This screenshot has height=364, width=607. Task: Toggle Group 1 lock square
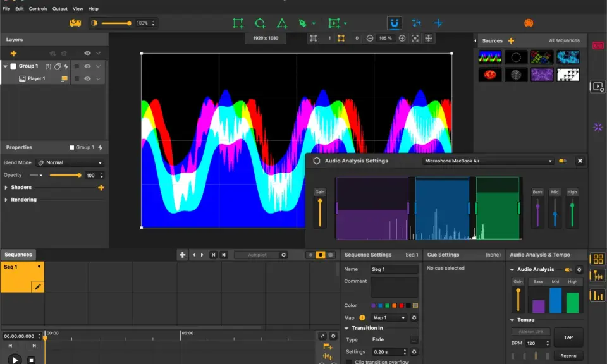77,66
